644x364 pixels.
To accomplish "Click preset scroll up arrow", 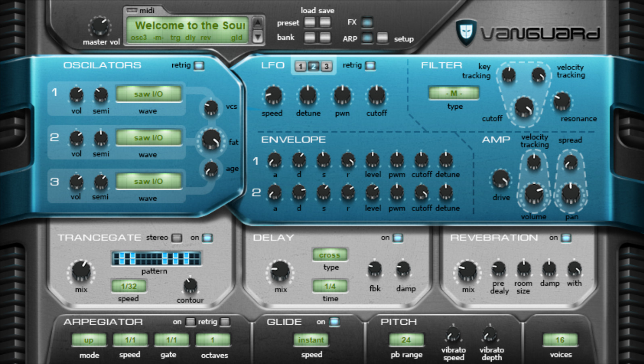I will tap(257, 23).
